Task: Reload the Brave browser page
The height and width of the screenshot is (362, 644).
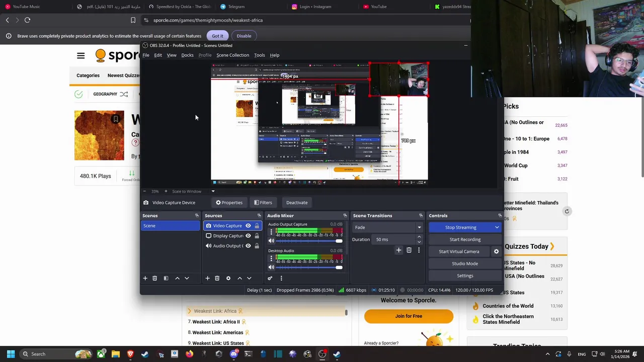Action: pyautogui.click(x=27, y=20)
